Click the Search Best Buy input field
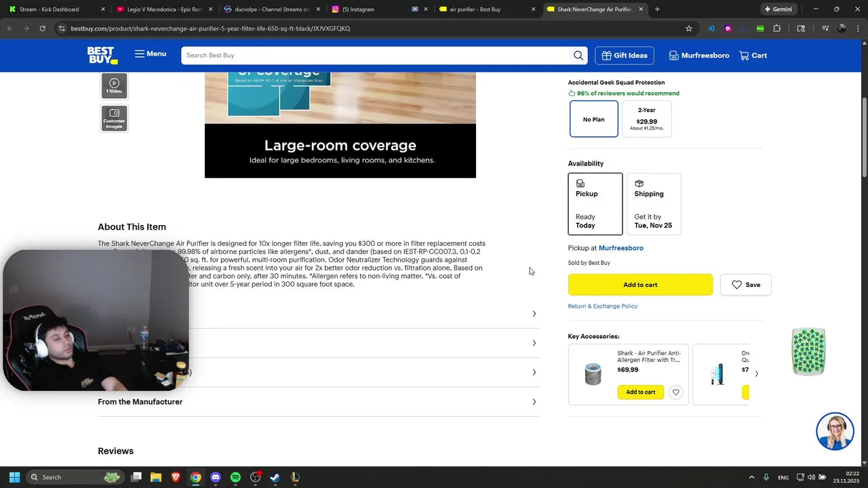 point(376,56)
